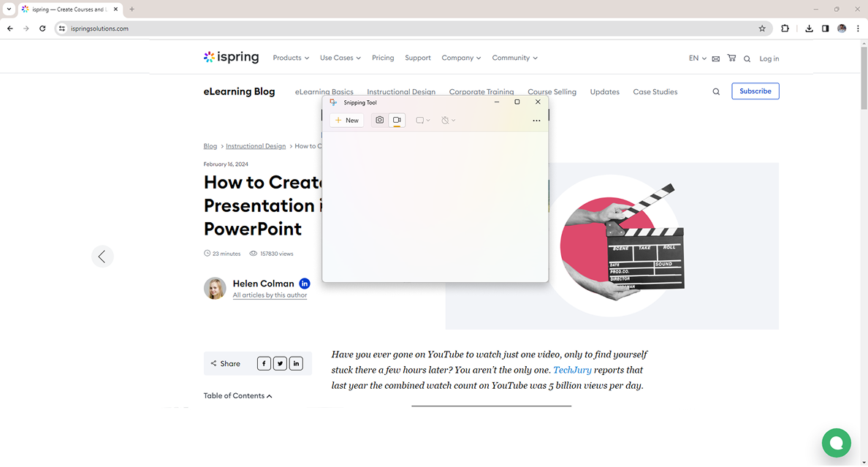Close the Snipping Tool window

click(x=538, y=102)
